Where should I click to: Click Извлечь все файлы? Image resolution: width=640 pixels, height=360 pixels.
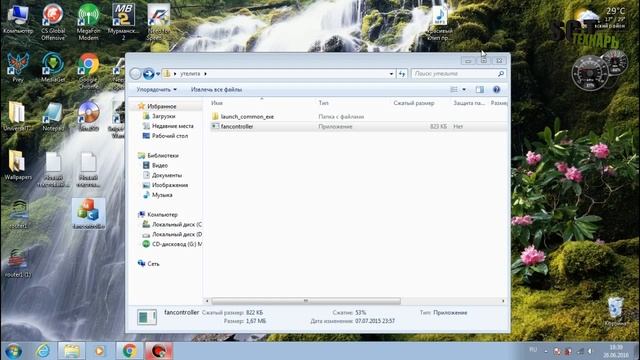tap(216, 89)
